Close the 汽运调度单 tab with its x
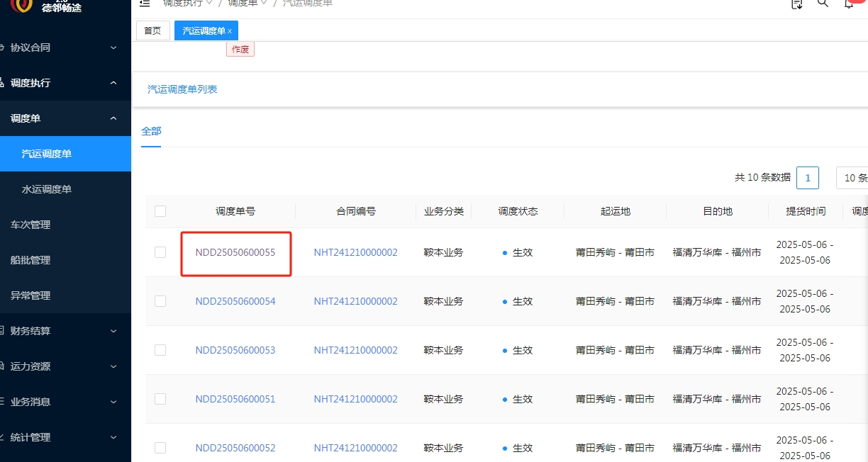This screenshot has width=868, height=462. [x=230, y=31]
